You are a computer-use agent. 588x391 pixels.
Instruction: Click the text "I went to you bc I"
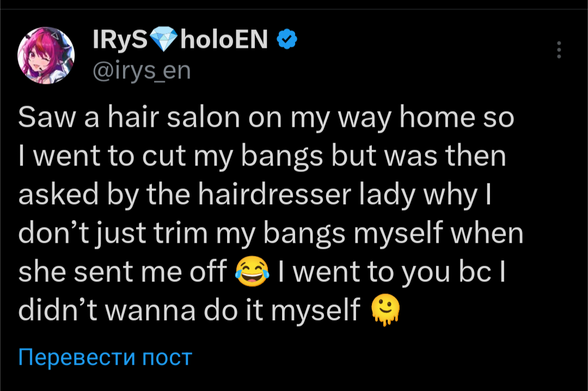pos(392,272)
